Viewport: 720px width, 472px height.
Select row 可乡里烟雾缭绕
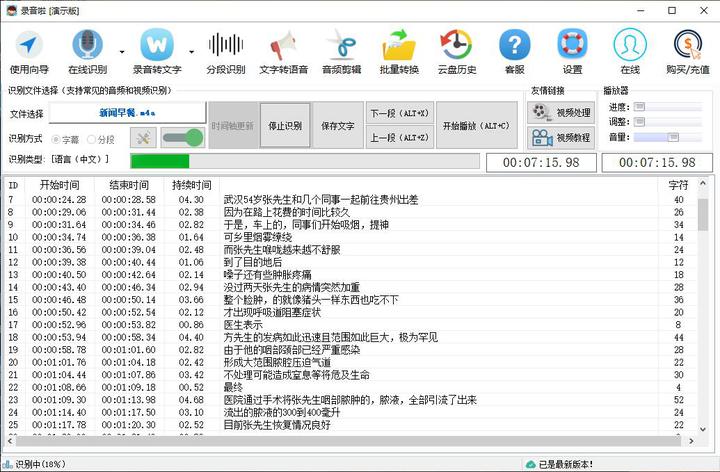[352, 237]
